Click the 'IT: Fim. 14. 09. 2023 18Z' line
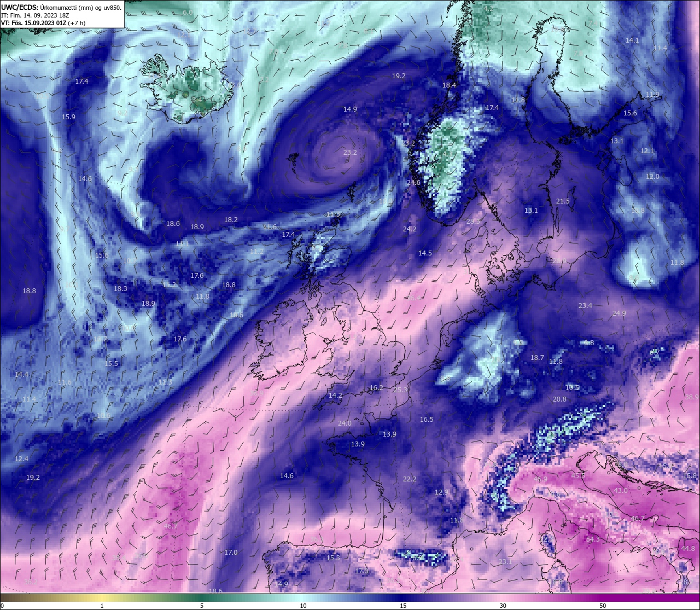Viewport: 700px width, 610px height. (35, 15)
